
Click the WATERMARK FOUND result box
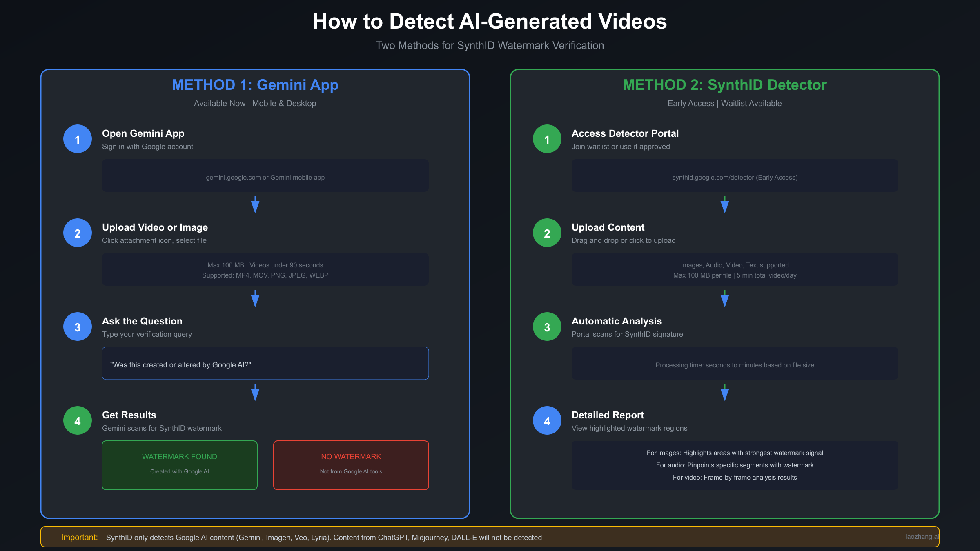point(179,465)
